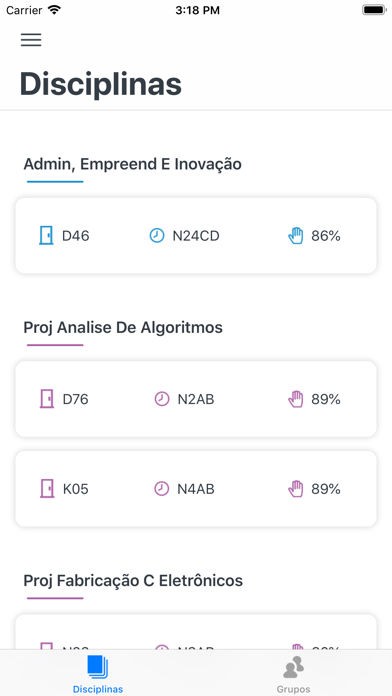Click the door icon beside D46
The image size is (392, 696).
pos(46,235)
